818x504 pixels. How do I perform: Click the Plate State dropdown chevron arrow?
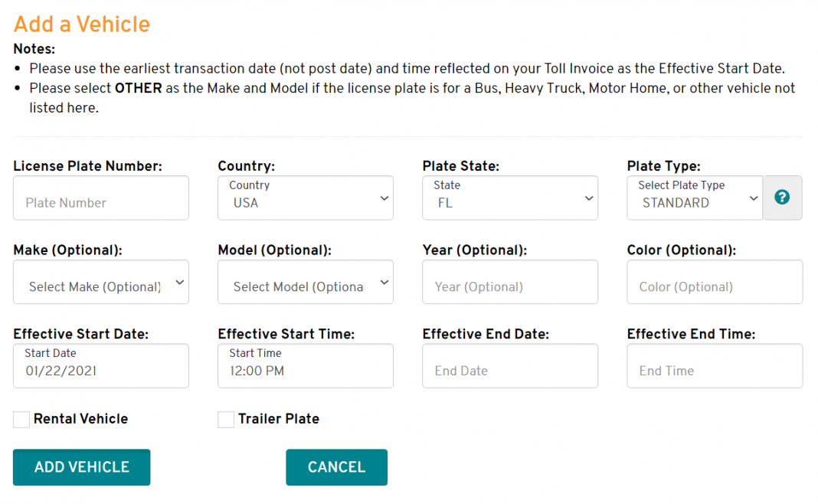point(588,197)
